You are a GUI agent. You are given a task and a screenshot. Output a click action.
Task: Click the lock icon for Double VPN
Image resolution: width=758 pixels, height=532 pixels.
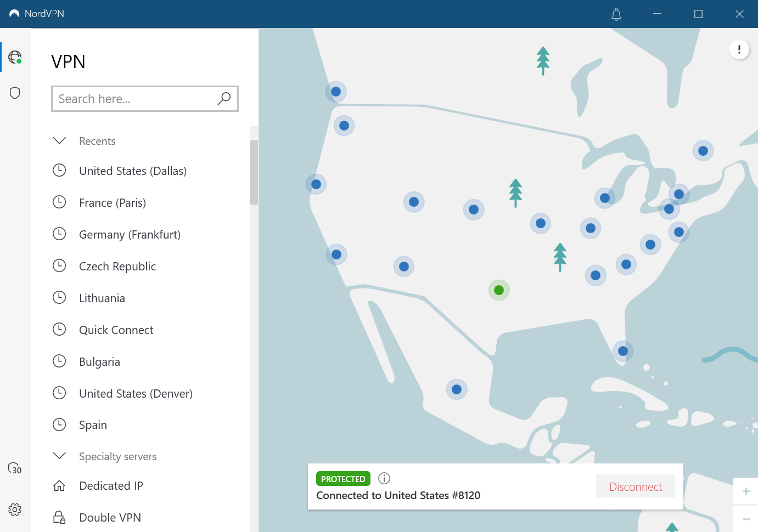coord(59,517)
